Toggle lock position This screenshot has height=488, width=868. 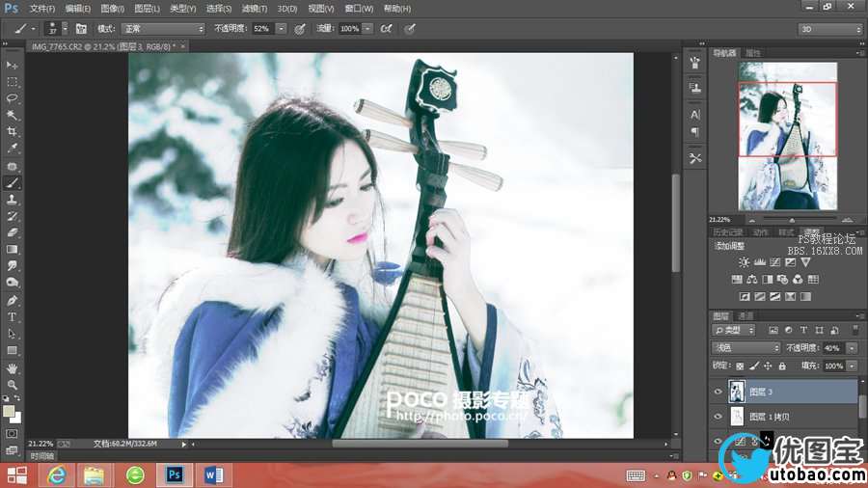tap(768, 366)
